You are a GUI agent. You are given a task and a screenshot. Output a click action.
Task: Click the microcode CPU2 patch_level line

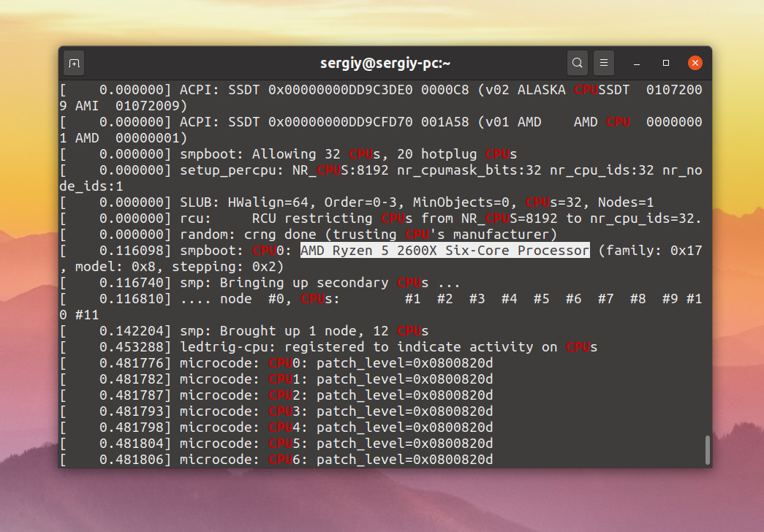point(276,395)
